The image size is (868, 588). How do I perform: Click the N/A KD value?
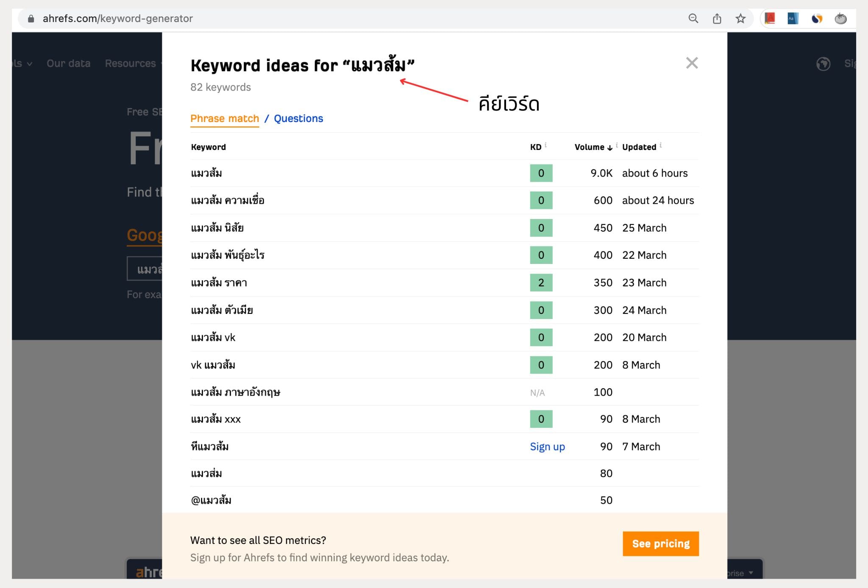(537, 393)
